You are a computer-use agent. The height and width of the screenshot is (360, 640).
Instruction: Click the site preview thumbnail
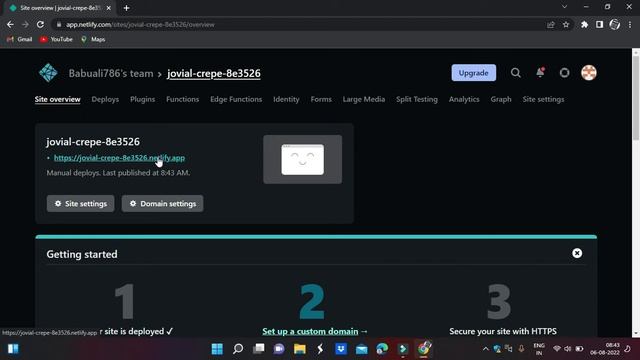302,159
